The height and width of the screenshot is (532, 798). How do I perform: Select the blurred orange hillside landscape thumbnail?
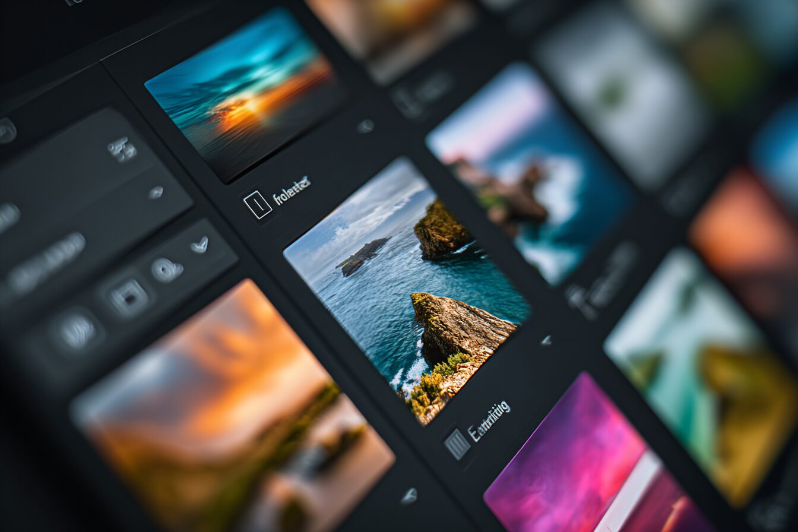point(232,410)
